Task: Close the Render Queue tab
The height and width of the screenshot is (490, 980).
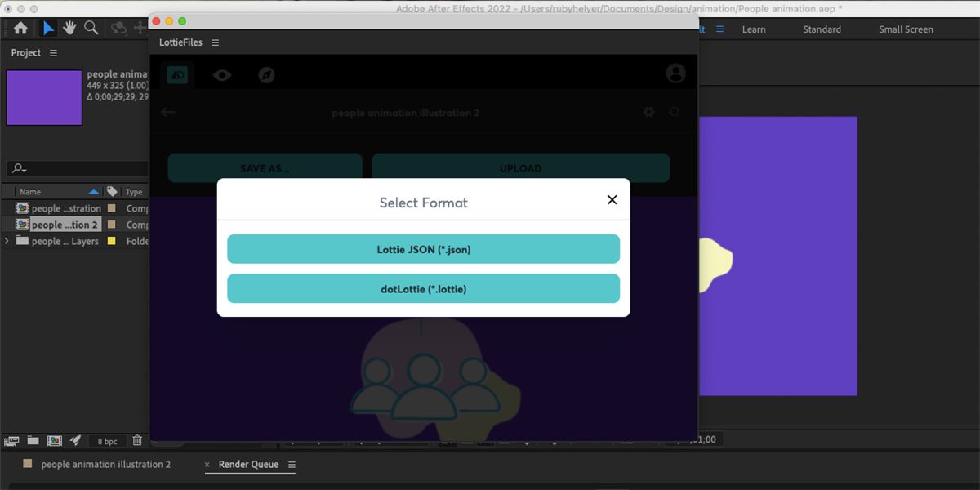Action: click(x=207, y=465)
